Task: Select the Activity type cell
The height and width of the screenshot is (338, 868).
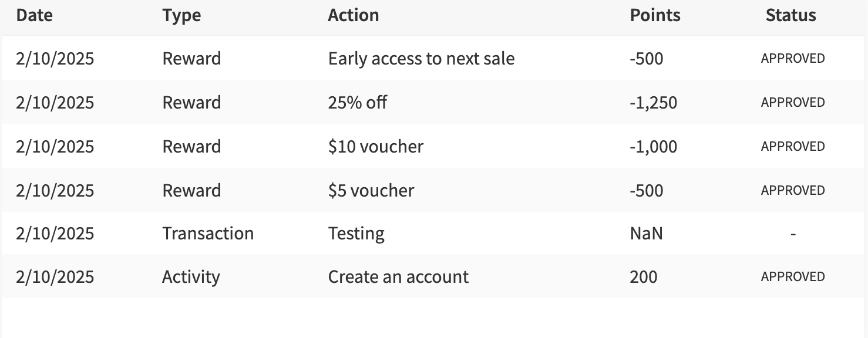Action: pyautogui.click(x=191, y=277)
